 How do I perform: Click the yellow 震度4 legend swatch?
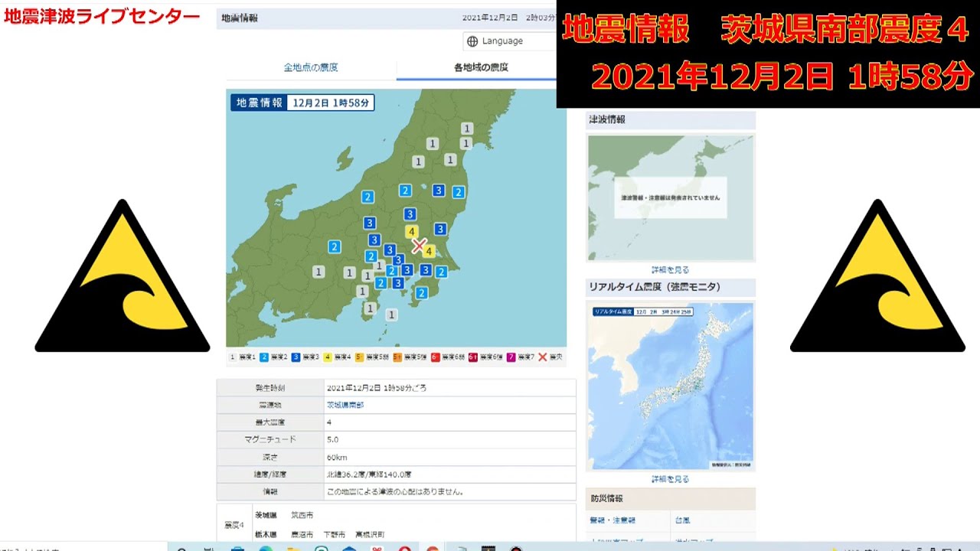click(x=328, y=357)
